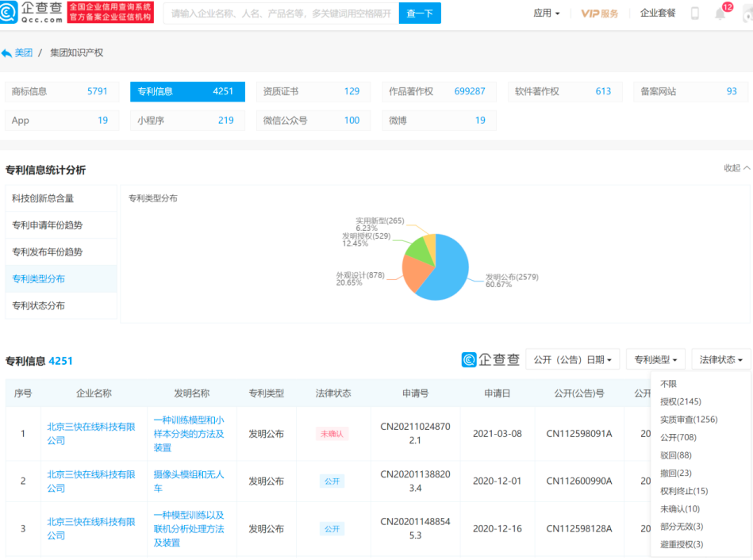Open the 应用 dropdown menu
Image resolution: width=753 pixels, height=560 pixels.
(547, 13)
